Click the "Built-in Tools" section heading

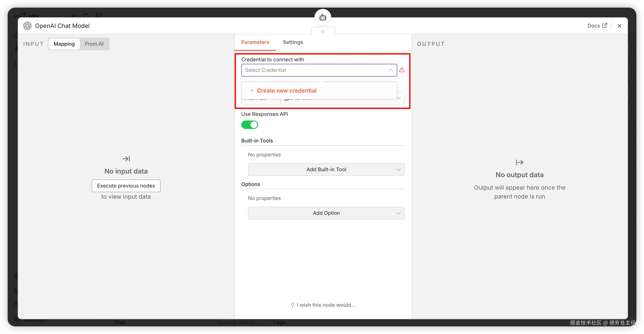257,141
